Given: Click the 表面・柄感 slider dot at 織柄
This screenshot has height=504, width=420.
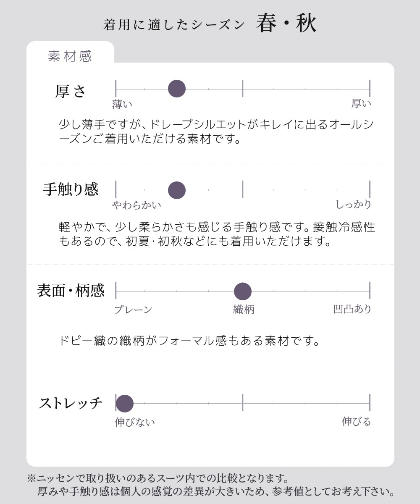Looking at the screenshot, I should coord(243,291).
